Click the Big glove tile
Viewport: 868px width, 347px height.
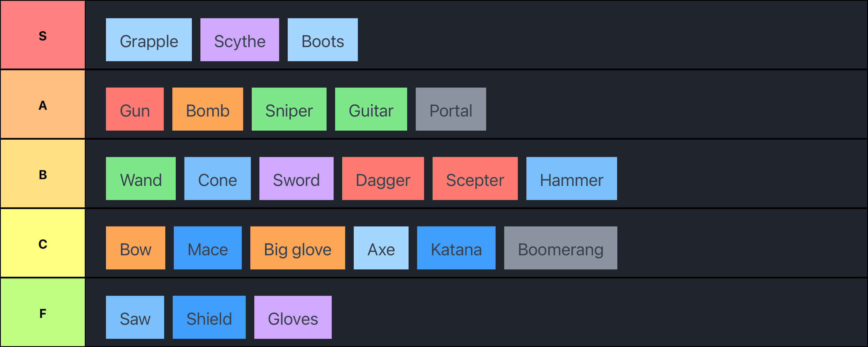click(x=298, y=248)
